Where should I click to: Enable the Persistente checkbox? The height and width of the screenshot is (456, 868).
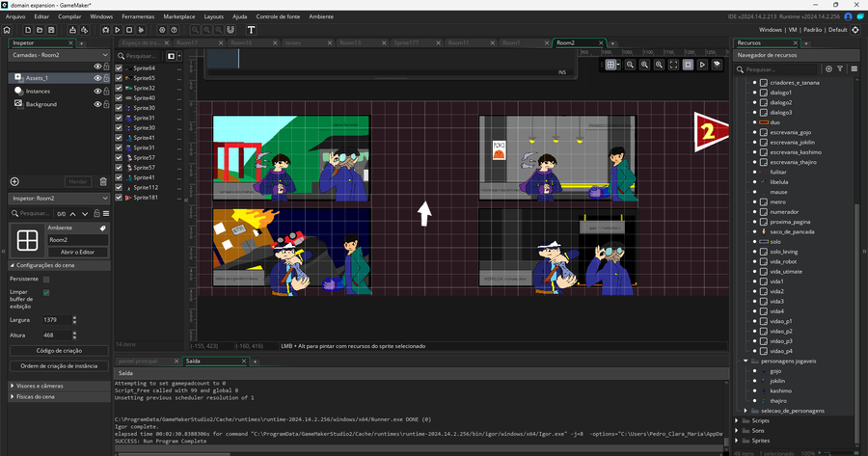point(46,280)
